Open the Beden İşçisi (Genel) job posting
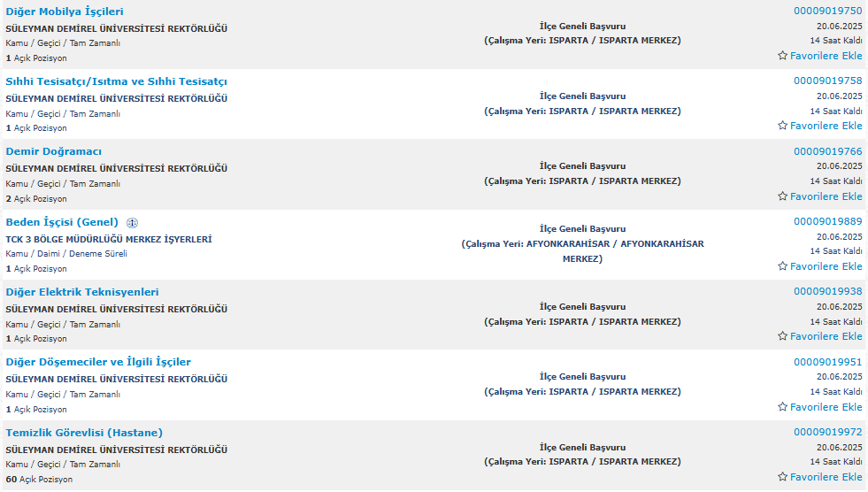 coord(62,222)
